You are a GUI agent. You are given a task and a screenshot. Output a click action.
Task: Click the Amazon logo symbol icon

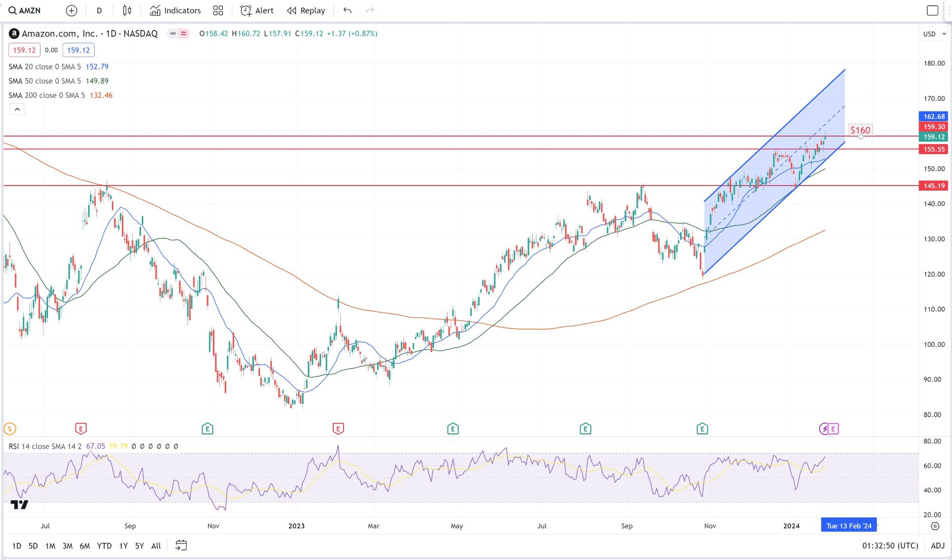14,33
